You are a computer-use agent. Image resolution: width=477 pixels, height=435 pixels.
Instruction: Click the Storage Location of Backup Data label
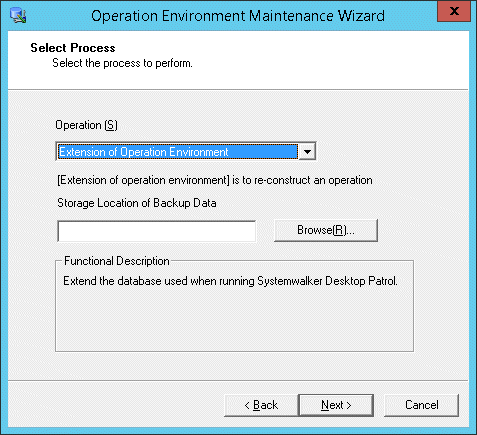pyautogui.click(x=137, y=203)
